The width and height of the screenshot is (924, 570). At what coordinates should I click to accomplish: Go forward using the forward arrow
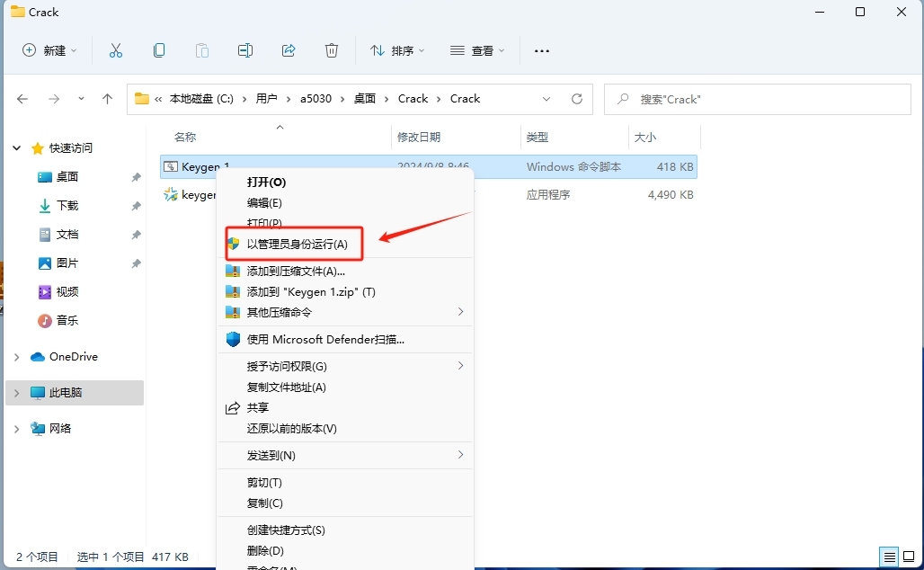(x=54, y=99)
